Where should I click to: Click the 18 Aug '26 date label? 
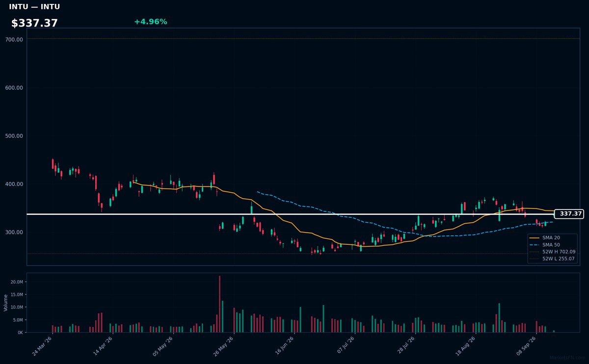click(465, 346)
